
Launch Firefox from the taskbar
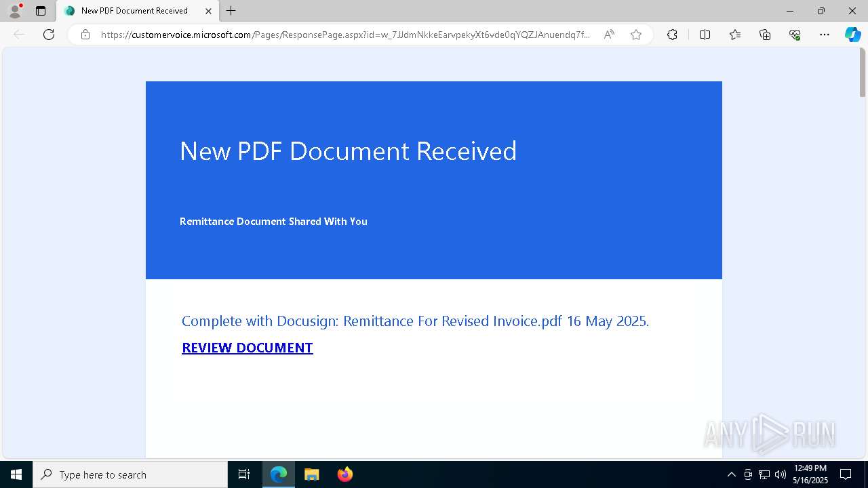point(344,474)
